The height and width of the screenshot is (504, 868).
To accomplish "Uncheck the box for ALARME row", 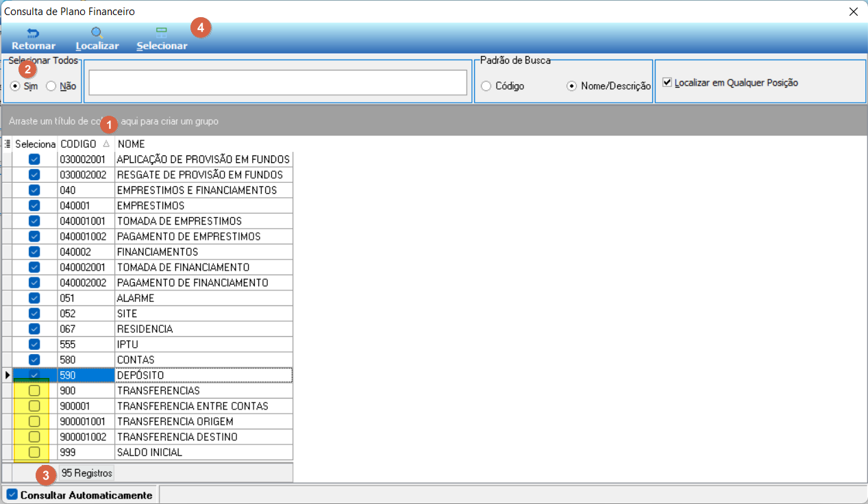I will 34,298.
